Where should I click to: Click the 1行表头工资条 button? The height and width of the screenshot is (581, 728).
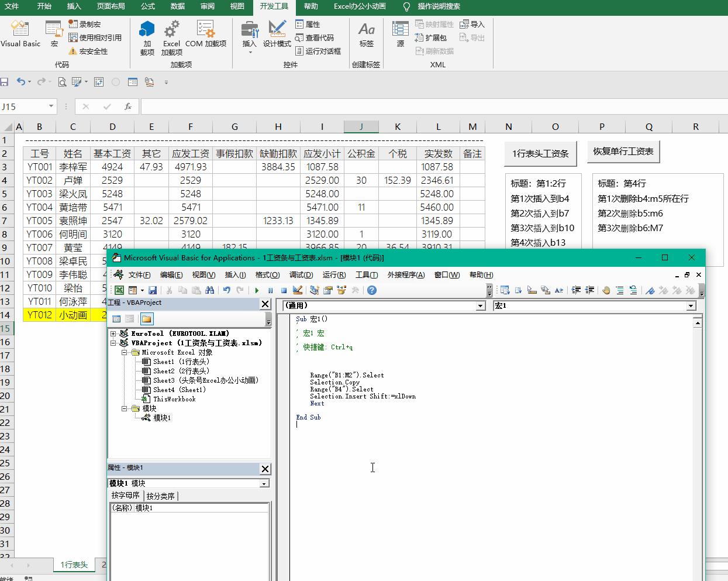tap(540, 153)
